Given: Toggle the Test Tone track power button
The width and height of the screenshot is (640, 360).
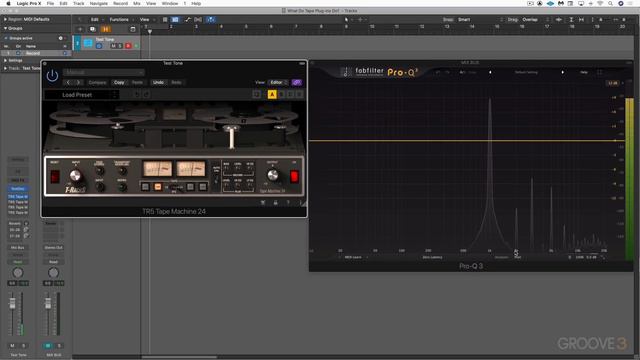Looking at the screenshot, I should tap(99, 46).
